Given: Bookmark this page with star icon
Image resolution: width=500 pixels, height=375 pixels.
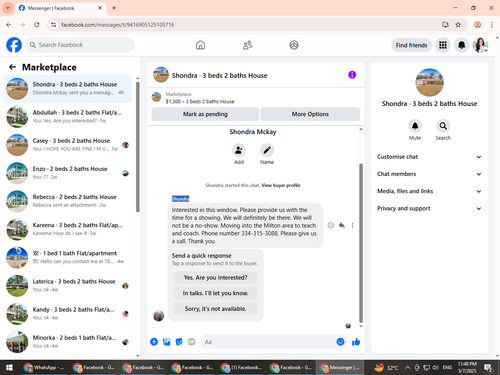Looking at the screenshot, I should pyautogui.click(x=458, y=25).
